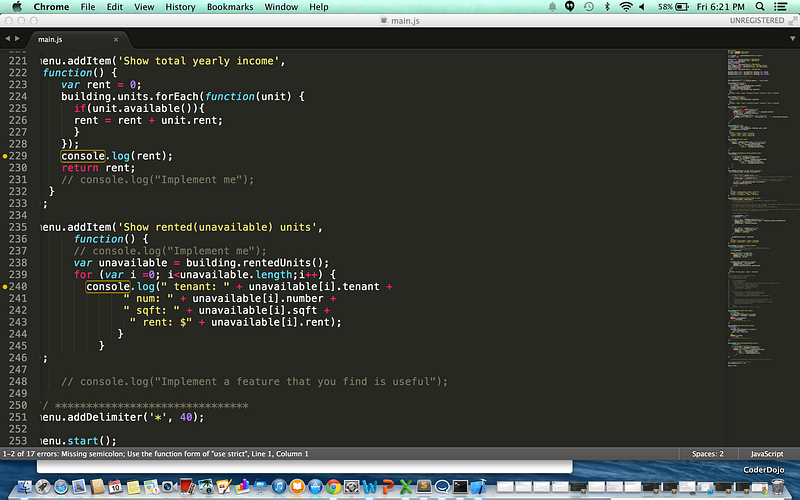Open Launchpad from the Dock
Image resolution: width=800 pixels, height=500 pixels.
coord(43,486)
